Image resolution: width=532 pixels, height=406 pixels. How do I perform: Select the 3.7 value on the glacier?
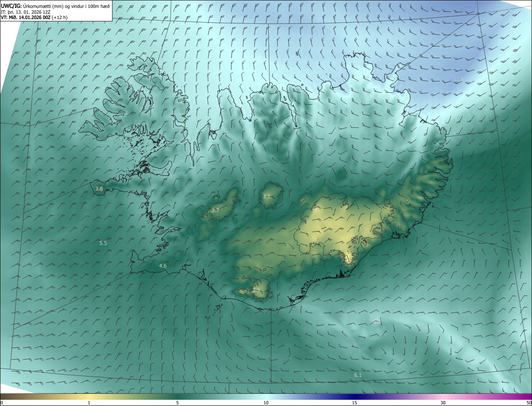tap(215, 210)
